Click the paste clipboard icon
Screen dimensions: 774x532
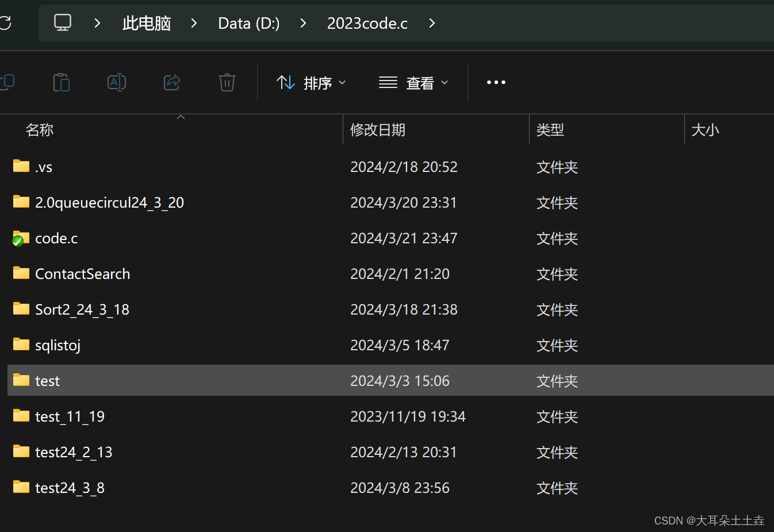62,82
